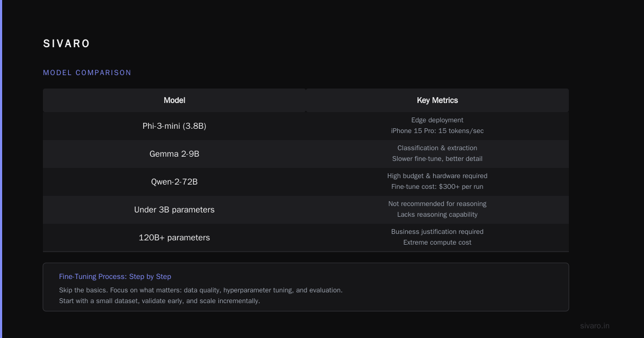644x338 pixels.
Task: Click the SIVARO brand heading
Action: point(67,44)
